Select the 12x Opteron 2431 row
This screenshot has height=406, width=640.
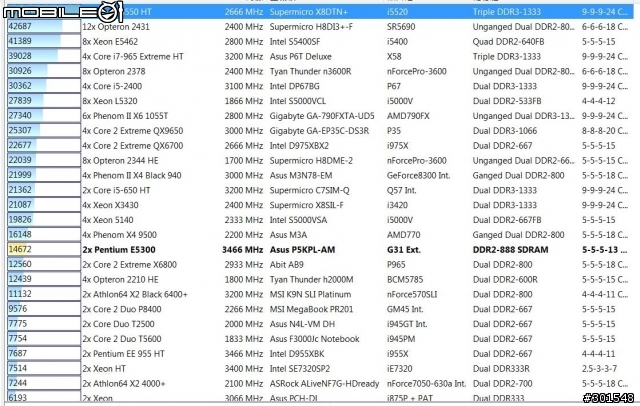(x=320, y=27)
